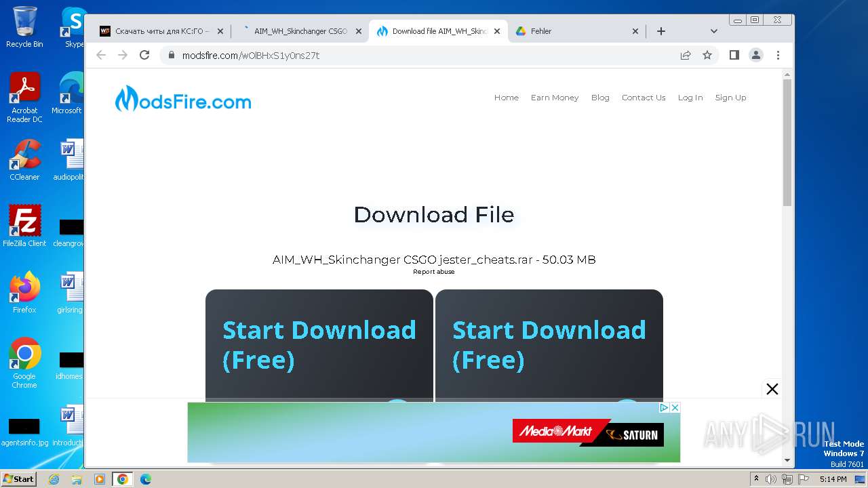Screen dimensions: 868x488
Task: Click the right Start Download (Free) button
Action: point(549,344)
